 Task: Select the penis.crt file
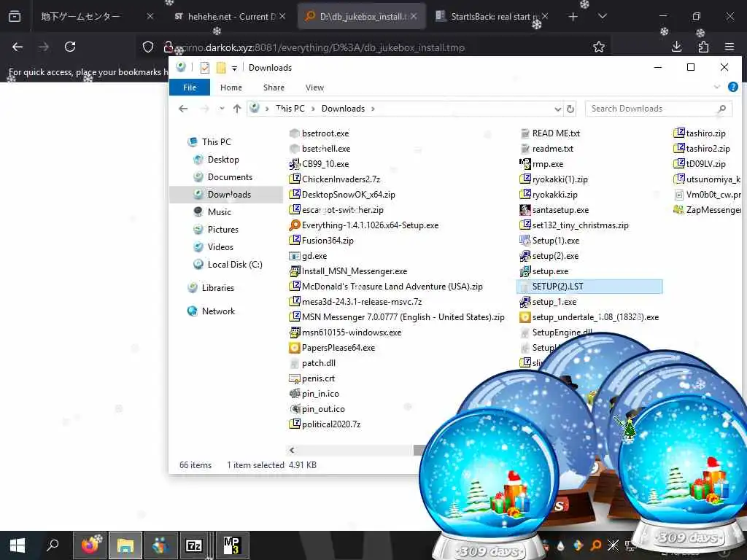312,378
